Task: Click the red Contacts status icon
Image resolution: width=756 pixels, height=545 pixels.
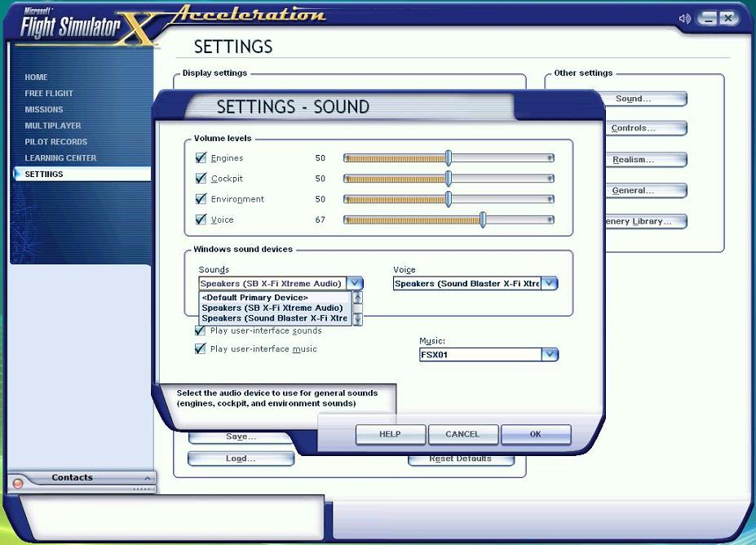Action: 18,484
